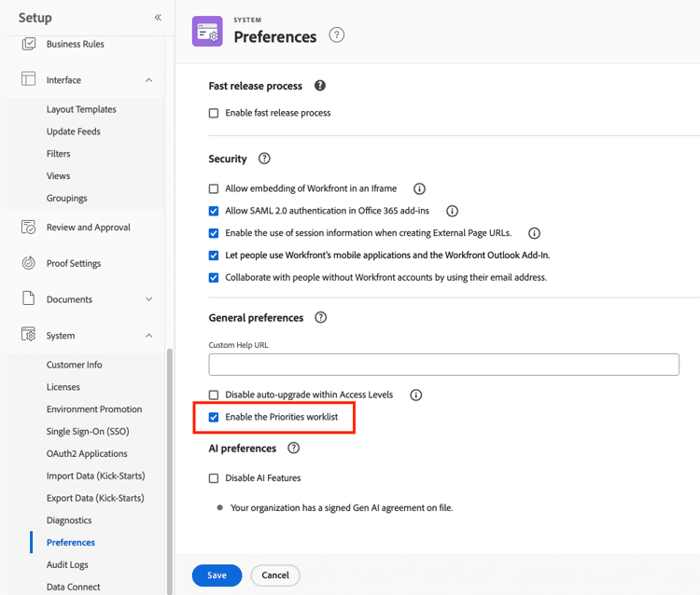Open help icon beside Fast release process
Screen dimensions: 700x595
click(319, 85)
